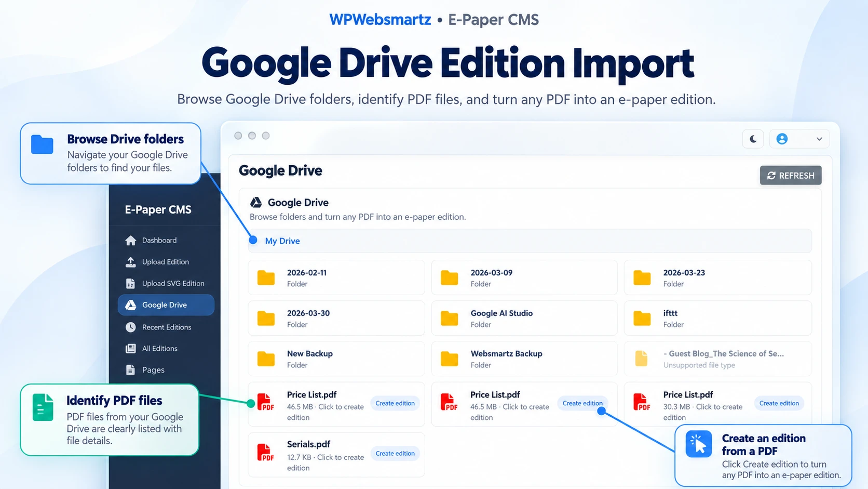
Task: Click the Websmartz Backup folder name
Action: coord(507,354)
